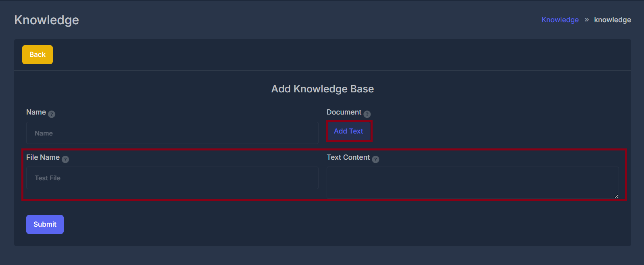Click the Name help icon
644x265 pixels.
click(52, 114)
